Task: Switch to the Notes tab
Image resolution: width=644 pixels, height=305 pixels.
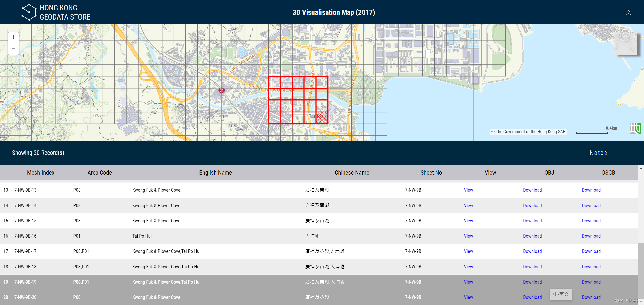Action: point(598,152)
